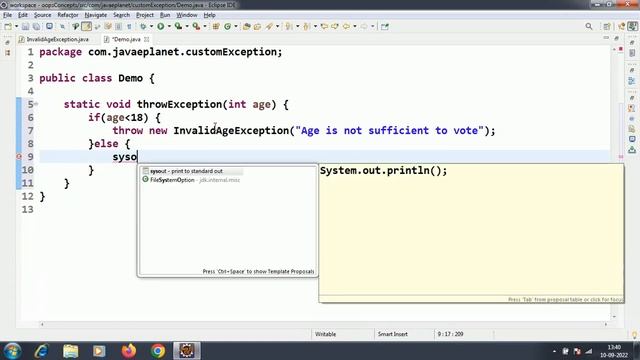Viewport: 640px width, 360px height.
Task: Click the Debug bug icon
Action: pos(143,27)
